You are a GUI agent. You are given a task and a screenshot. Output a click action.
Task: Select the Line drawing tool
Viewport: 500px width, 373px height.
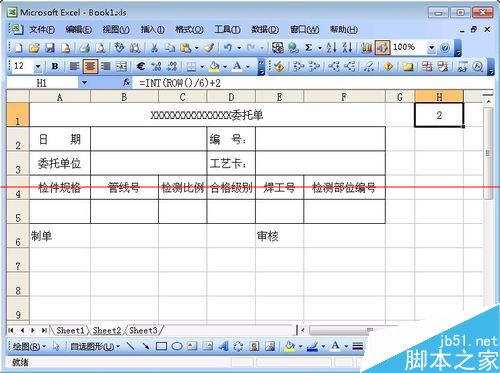point(131,346)
